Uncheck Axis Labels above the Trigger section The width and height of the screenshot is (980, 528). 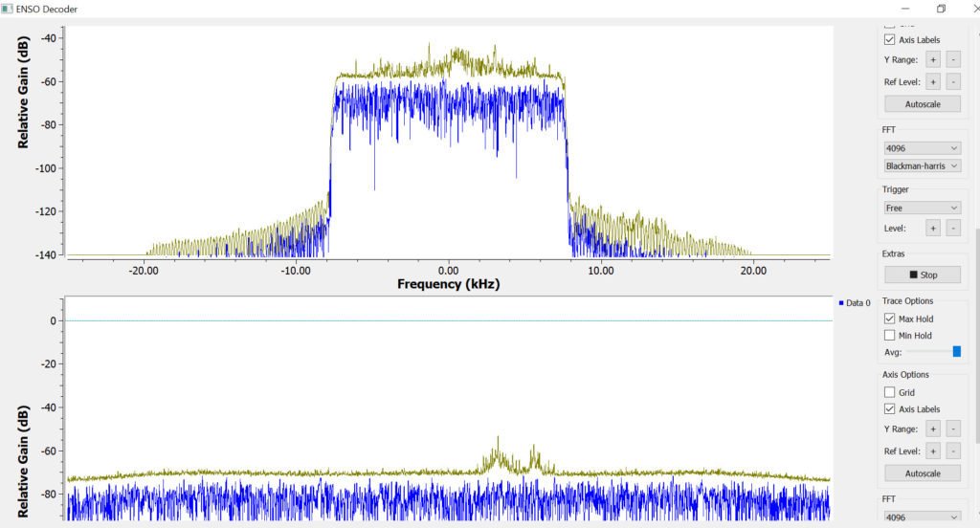tap(890, 40)
